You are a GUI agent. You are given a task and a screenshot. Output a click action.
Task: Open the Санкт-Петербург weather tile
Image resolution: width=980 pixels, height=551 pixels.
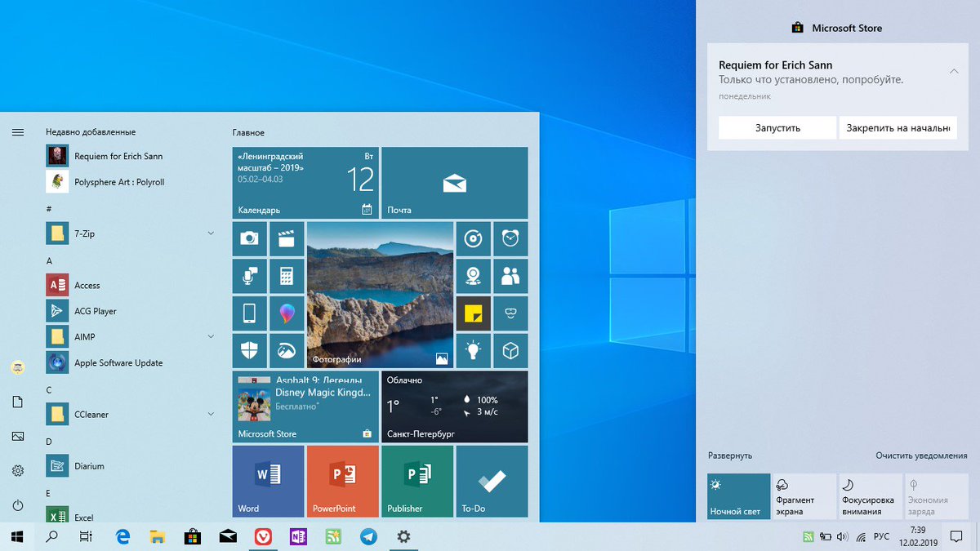pos(454,407)
